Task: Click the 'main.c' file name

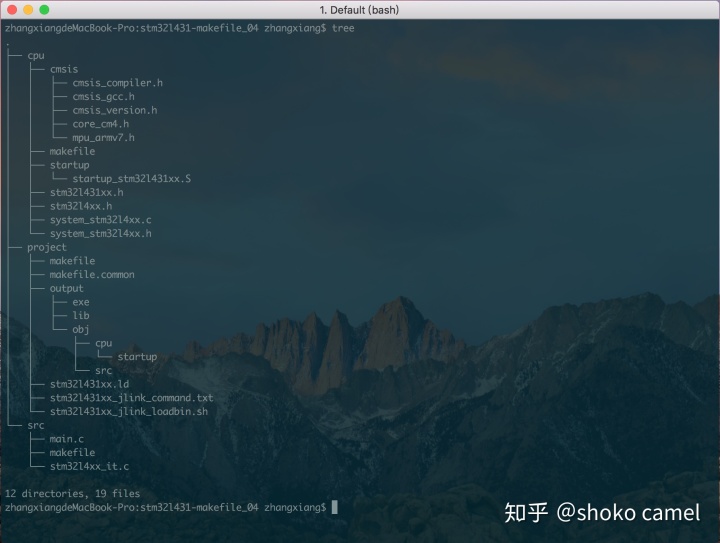Action: (x=67, y=439)
